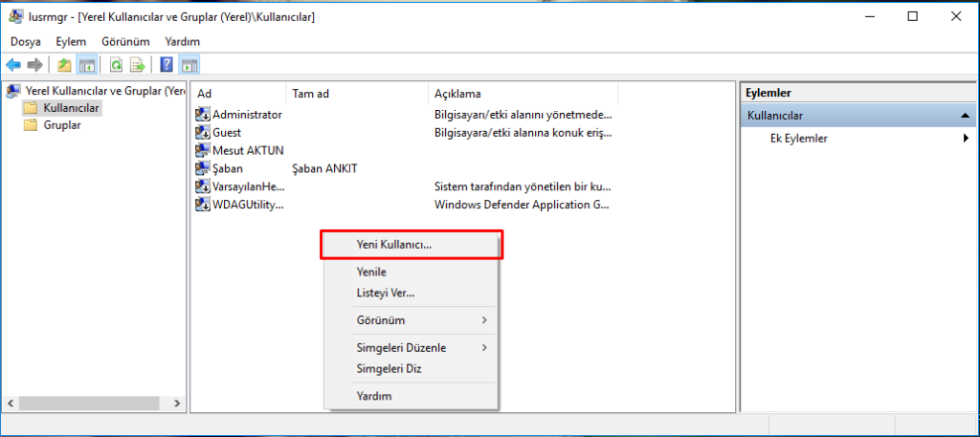The width and height of the screenshot is (980, 437).
Task: Select Yerel Kullanıcılar ve Gruplar root node
Action: (105, 91)
